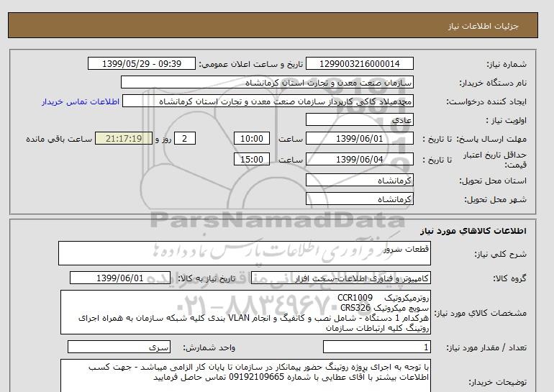
Task: Select the need number field 1299003216000014
Action: click(x=359, y=64)
